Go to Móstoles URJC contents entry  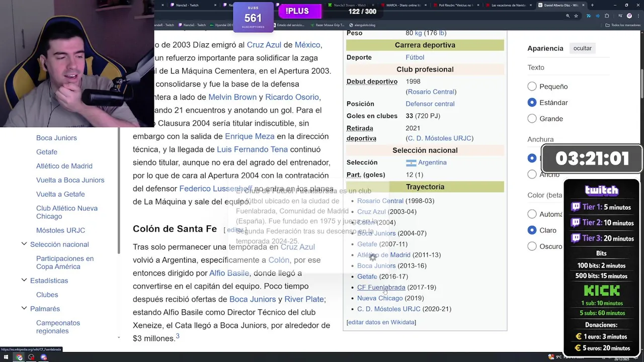(x=60, y=230)
